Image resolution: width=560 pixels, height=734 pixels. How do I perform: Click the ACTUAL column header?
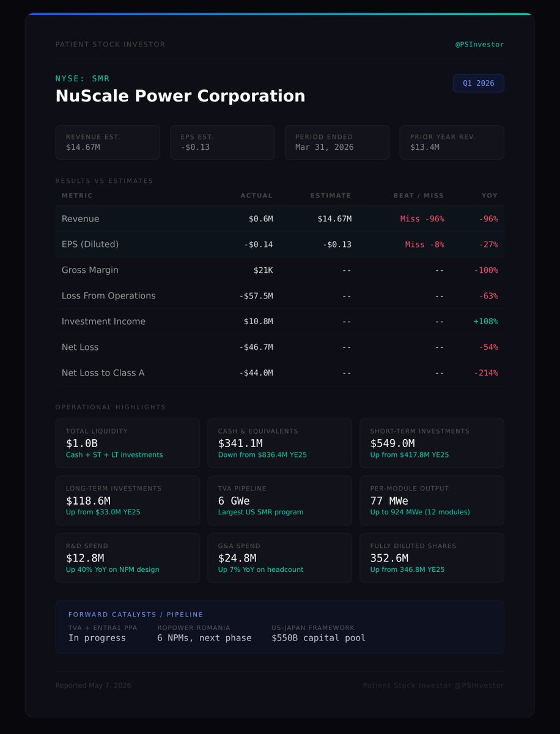[257, 196]
